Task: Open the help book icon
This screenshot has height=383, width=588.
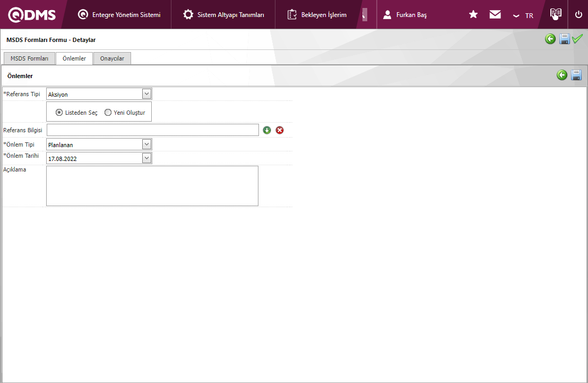Action: pos(556,14)
